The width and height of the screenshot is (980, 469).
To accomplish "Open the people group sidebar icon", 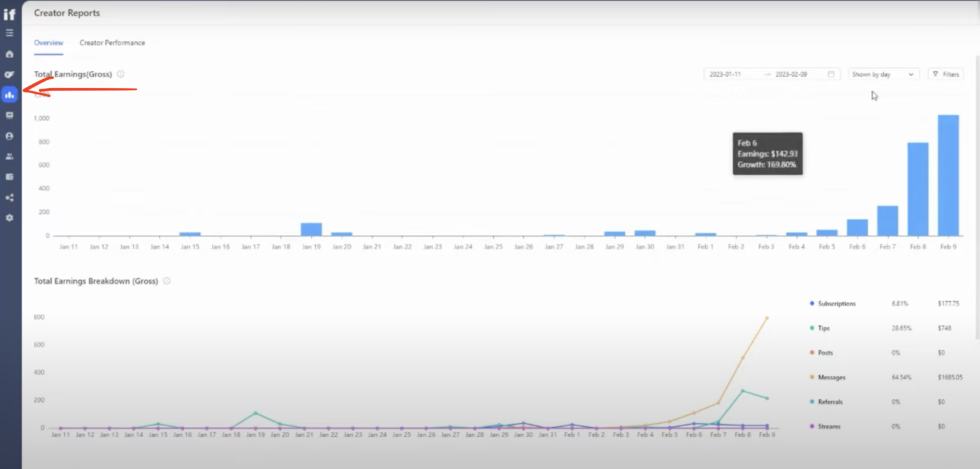I will [10, 156].
